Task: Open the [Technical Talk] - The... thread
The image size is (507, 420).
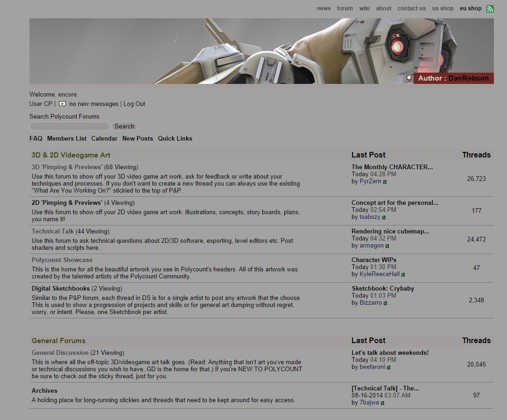Action: pos(385,388)
